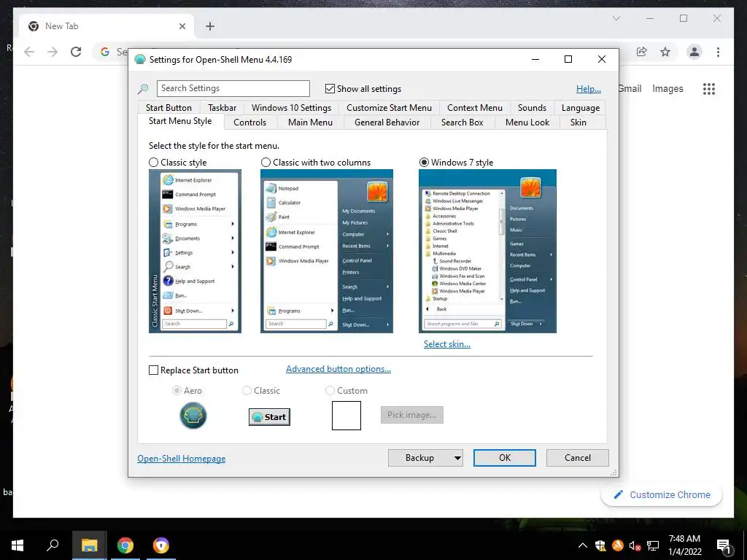Screen dimensions: 747x560
Task: Click the Windows Security tray icon
Action: (x=600, y=545)
